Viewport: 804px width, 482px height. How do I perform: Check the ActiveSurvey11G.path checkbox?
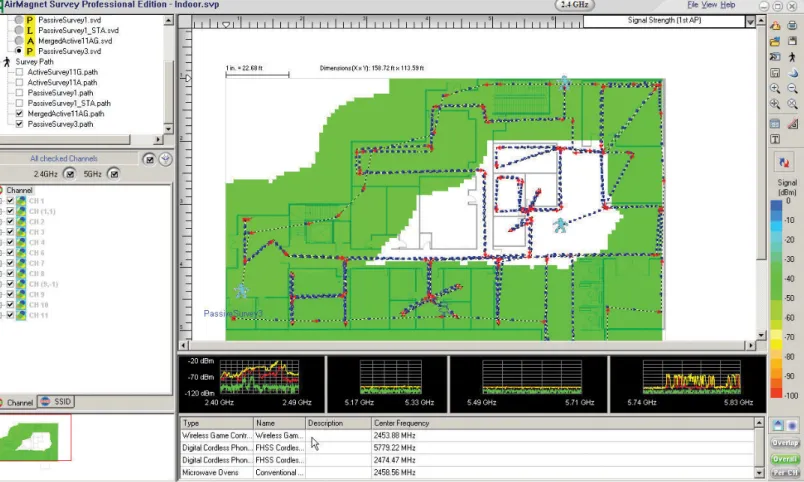point(19,72)
